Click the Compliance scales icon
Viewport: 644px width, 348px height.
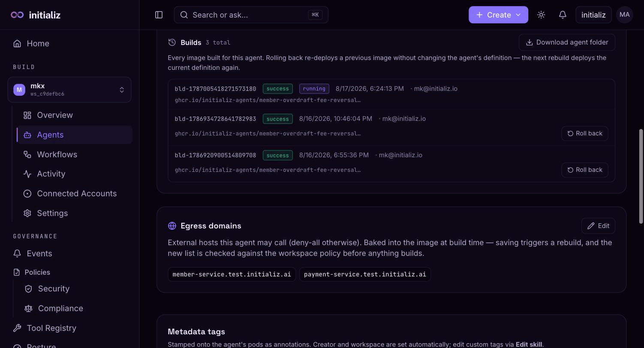(x=28, y=309)
